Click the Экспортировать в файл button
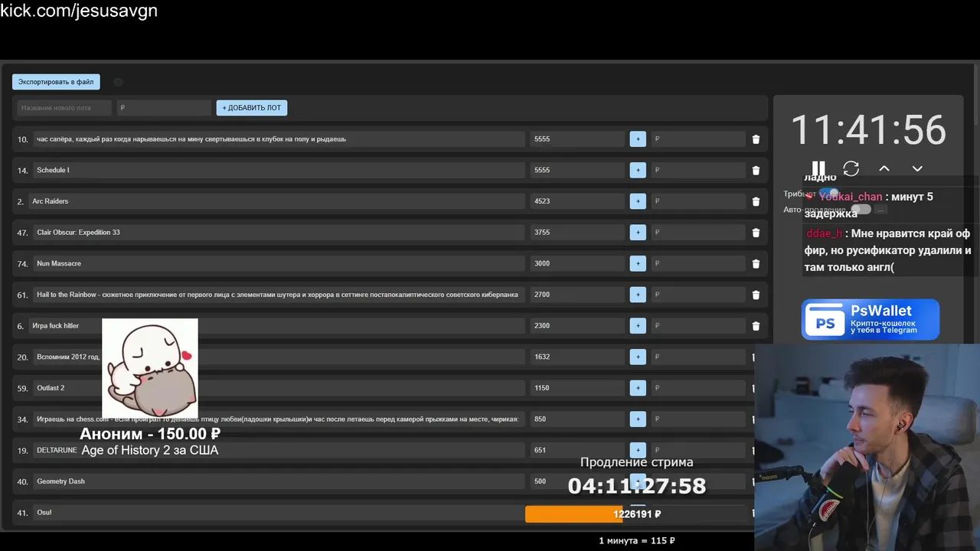Viewport: 980px width, 551px height. (x=56, y=82)
